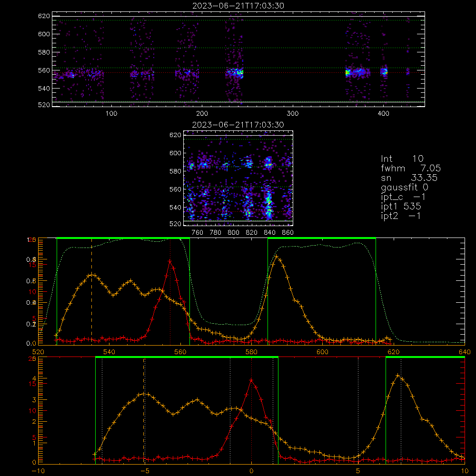Screen dimensions: 476x476
Task: Click the 'gaussfit 0' parameter
Action: pyautogui.click(x=405, y=187)
